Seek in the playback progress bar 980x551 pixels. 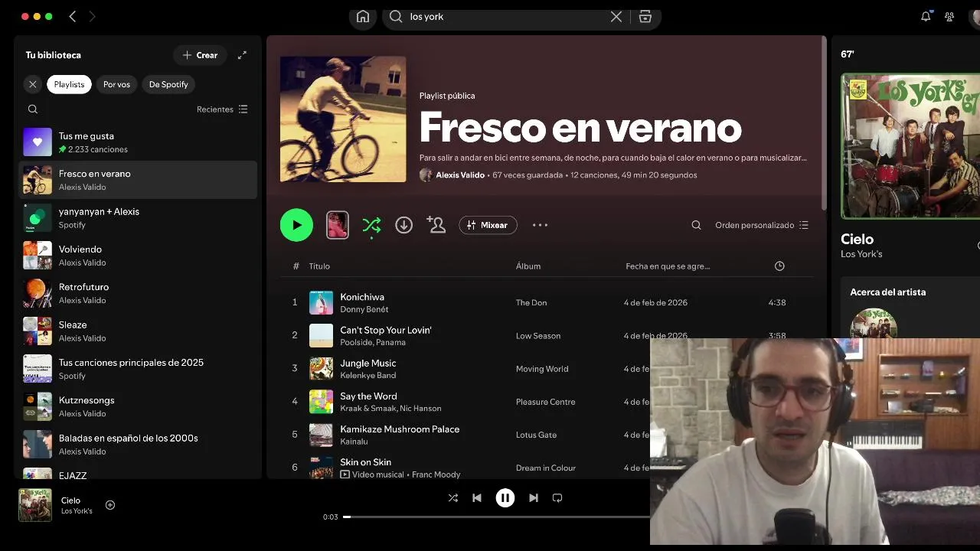(x=496, y=517)
